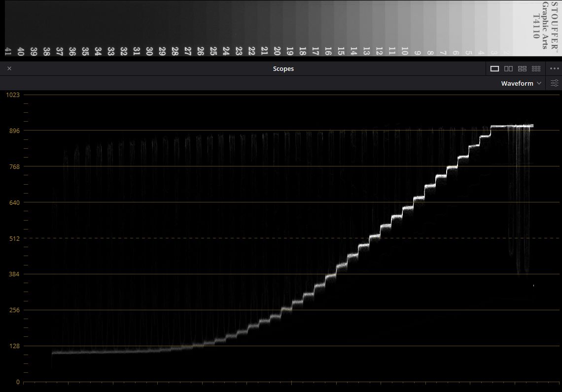Click the 896 graticule label
562x392 pixels.
(x=14, y=131)
